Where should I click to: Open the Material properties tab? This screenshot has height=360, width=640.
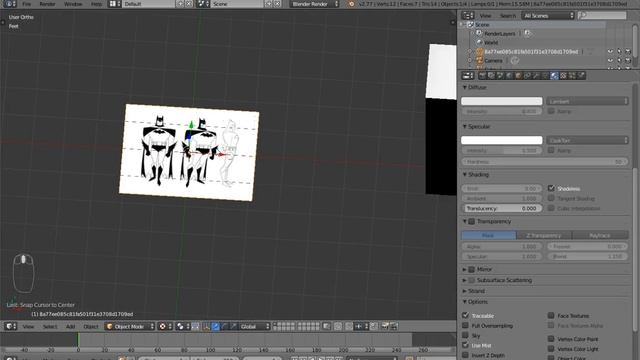554,76
